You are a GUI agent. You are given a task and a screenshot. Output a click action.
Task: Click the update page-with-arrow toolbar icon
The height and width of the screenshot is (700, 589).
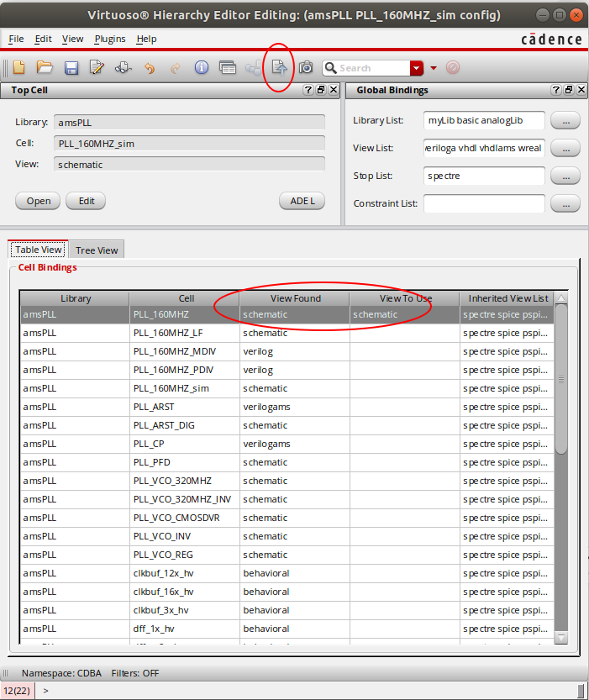[x=280, y=68]
